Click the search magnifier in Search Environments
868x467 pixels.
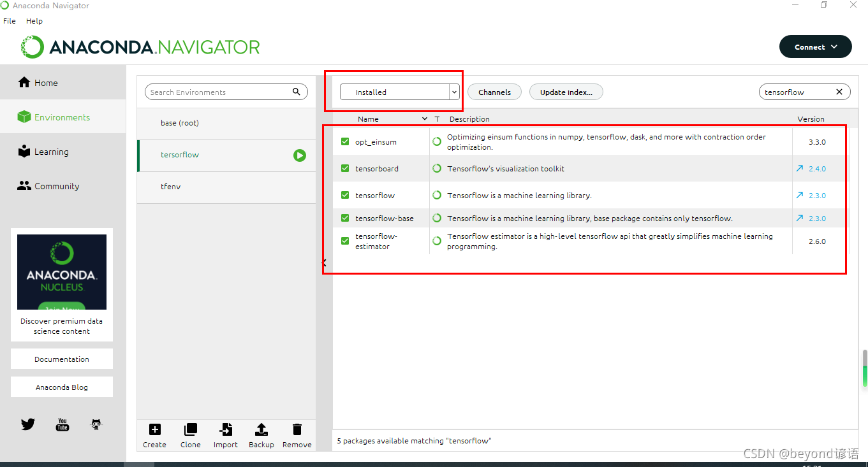coord(297,92)
